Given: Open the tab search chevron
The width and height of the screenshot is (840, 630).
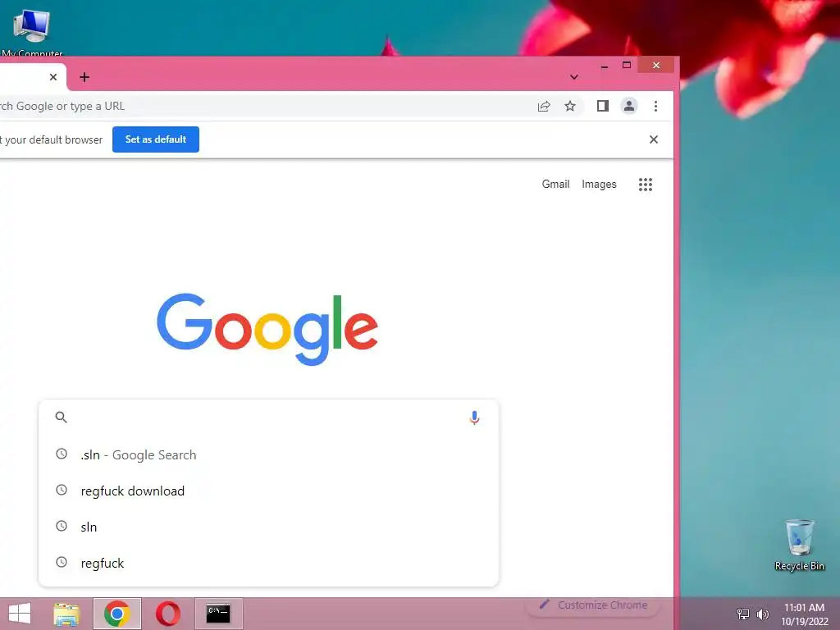Looking at the screenshot, I should (573, 77).
